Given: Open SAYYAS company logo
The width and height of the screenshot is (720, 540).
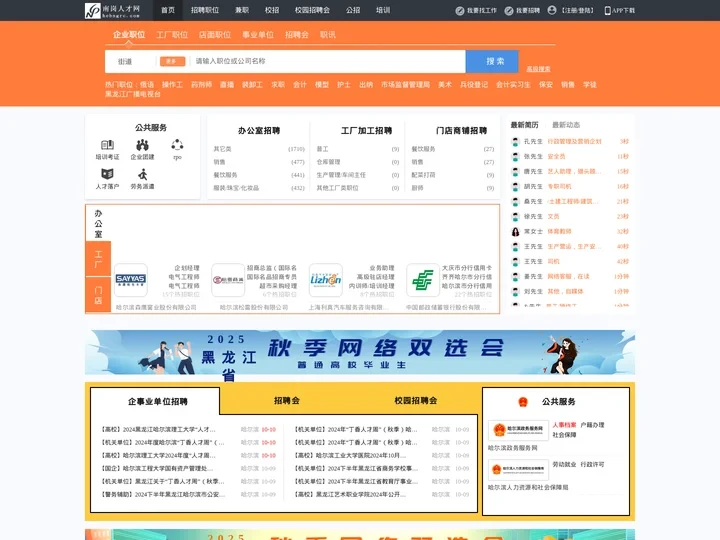Looking at the screenshot, I should pyautogui.click(x=131, y=280).
